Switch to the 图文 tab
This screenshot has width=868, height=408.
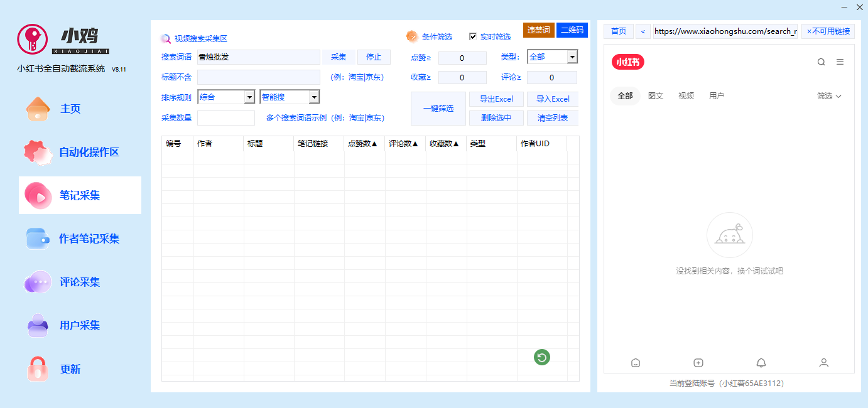click(655, 96)
